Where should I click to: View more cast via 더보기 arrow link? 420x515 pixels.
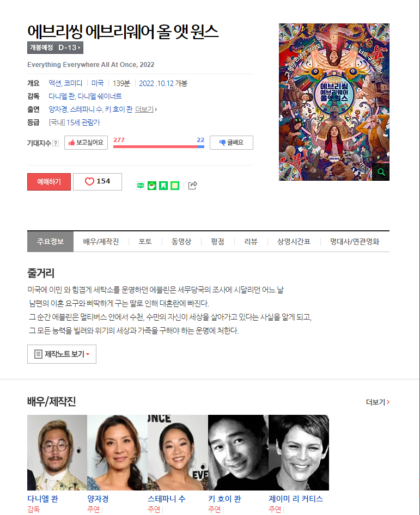tap(378, 402)
